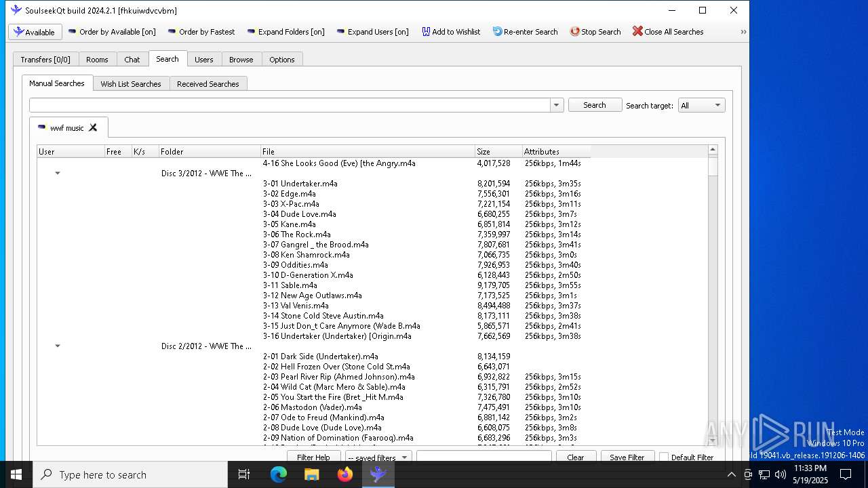Image resolution: width=868 pixels, height=488 pixels.
Task: Click Stop Search toolbar icon
Action: 595,32
